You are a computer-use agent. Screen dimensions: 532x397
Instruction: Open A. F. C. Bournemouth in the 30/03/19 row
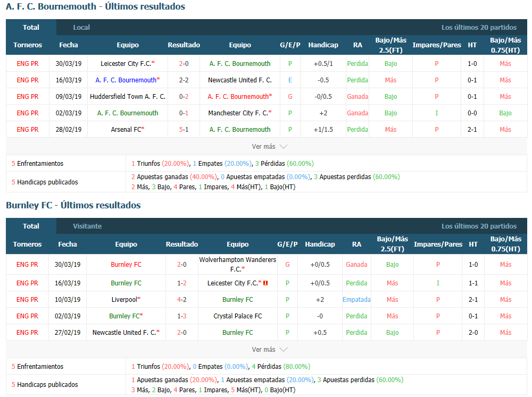pos(240,64)
